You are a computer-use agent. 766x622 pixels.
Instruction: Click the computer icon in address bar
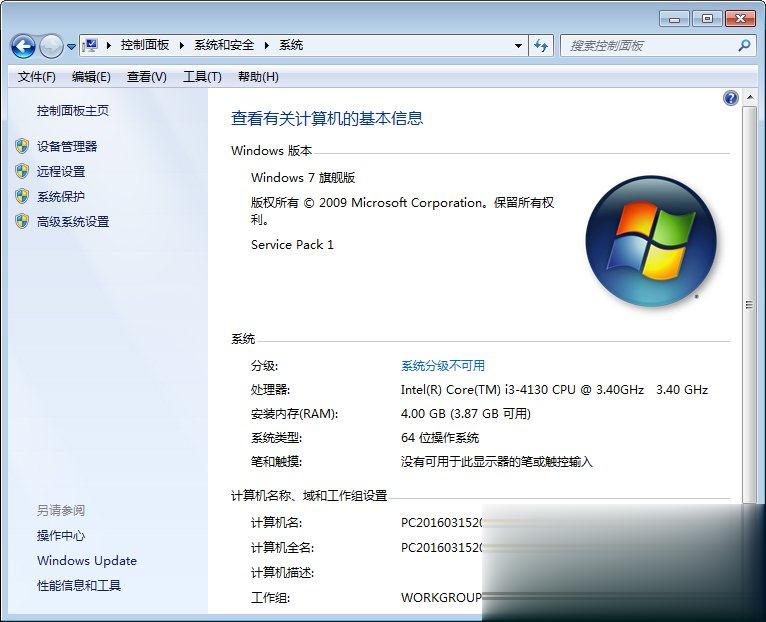[90, 45]
